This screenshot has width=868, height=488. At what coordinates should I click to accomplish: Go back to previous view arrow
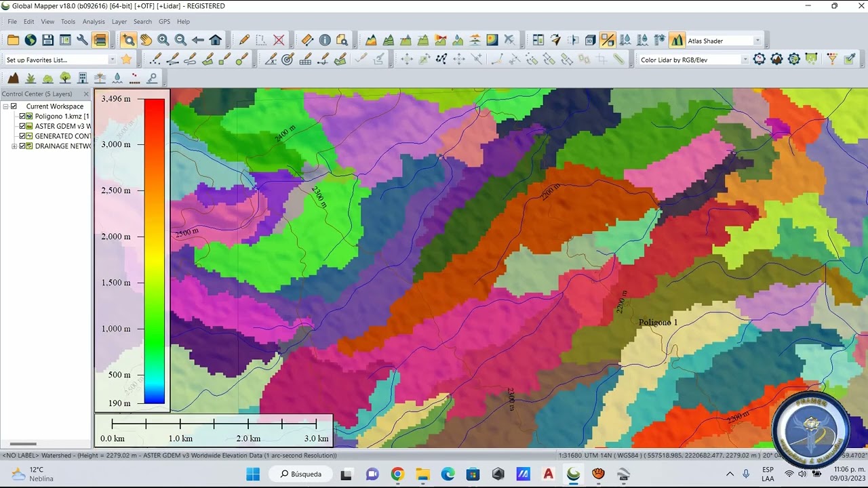point(198,41)
